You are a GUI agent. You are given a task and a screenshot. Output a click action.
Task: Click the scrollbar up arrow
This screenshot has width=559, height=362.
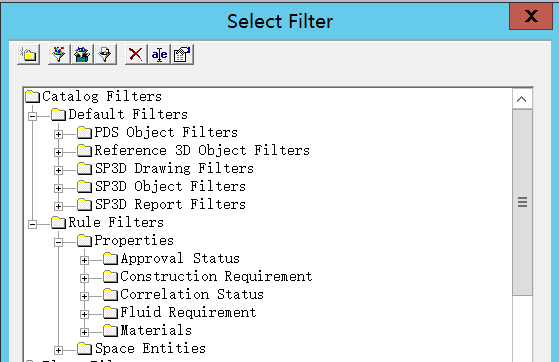point(522,99)
